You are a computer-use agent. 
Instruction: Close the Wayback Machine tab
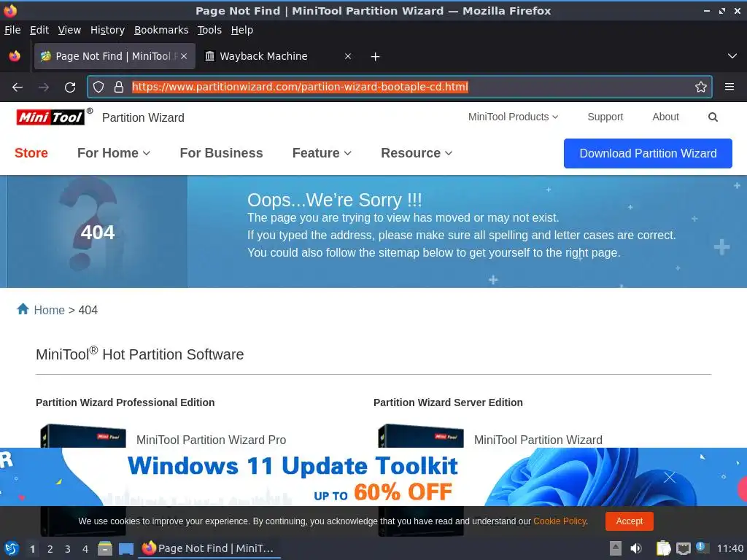point(348,56)
